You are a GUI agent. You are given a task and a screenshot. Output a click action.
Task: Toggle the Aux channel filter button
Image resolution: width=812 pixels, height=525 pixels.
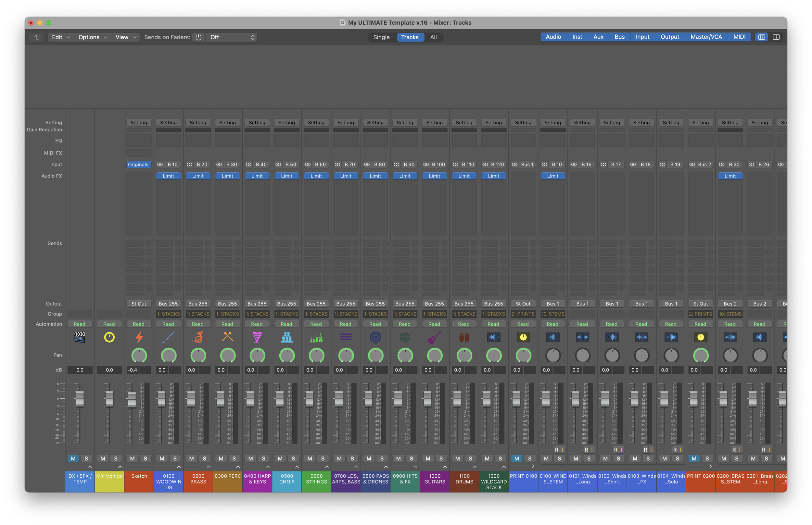(x=598, y=37)
